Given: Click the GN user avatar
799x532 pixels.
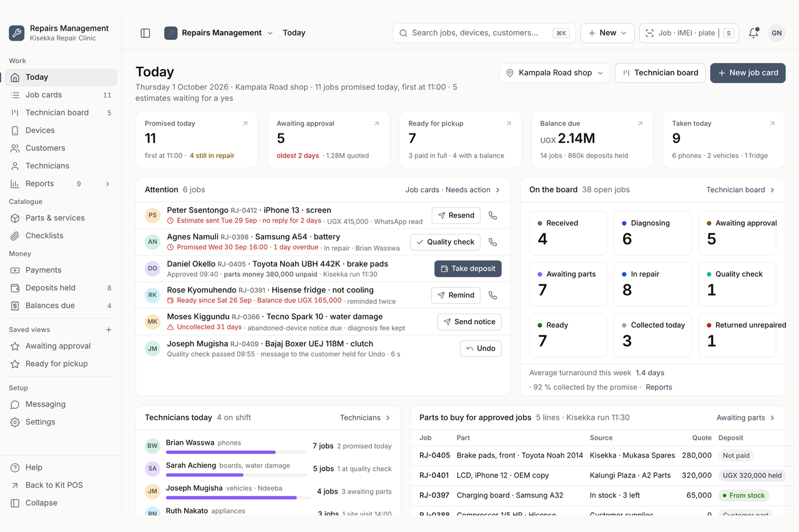Looking at the screenshot, I should coord(777,33).
